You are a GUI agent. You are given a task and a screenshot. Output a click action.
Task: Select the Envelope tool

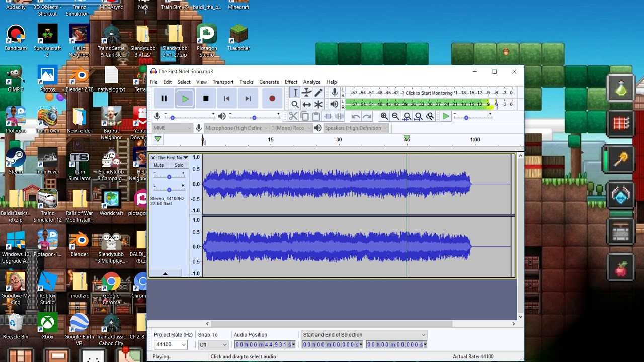[306, 93]
